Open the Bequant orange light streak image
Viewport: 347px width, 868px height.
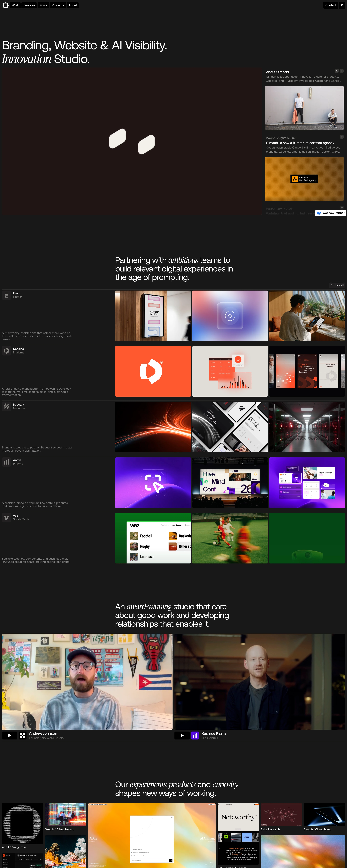pos(153,427)
